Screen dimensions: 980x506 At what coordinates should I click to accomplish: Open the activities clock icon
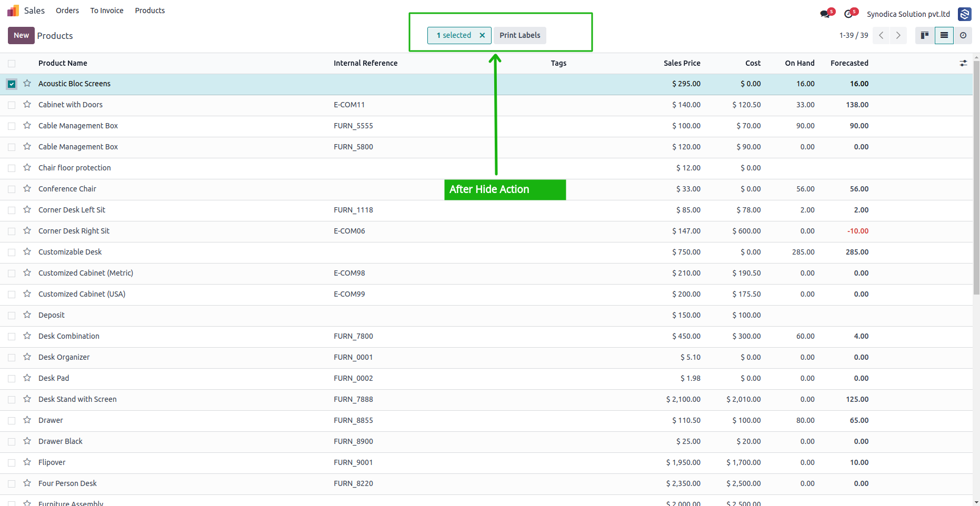[x=848, y=14]
